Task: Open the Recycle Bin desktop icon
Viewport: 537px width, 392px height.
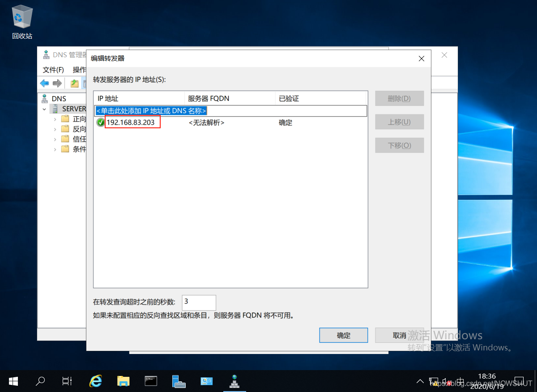Action: [x=22, y=22]
